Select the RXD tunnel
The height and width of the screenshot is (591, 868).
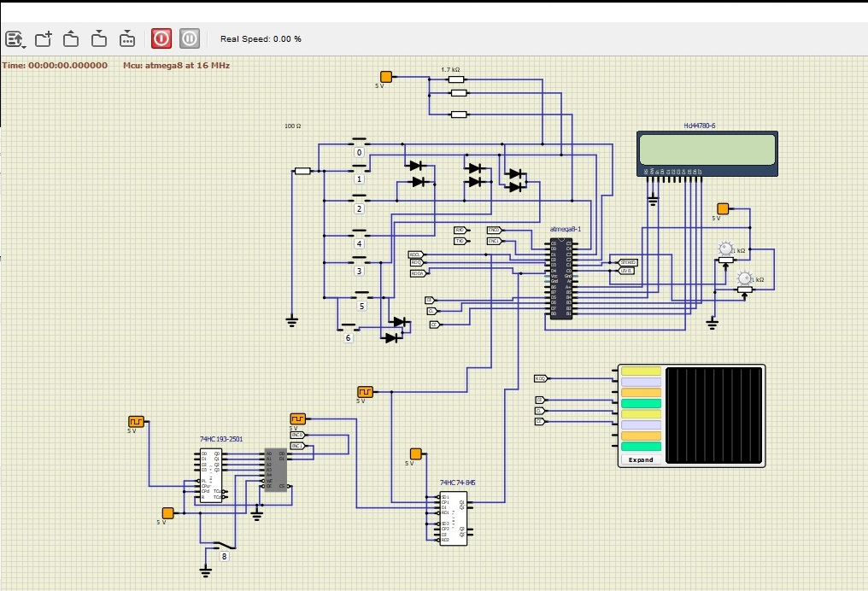click(460, 230)
